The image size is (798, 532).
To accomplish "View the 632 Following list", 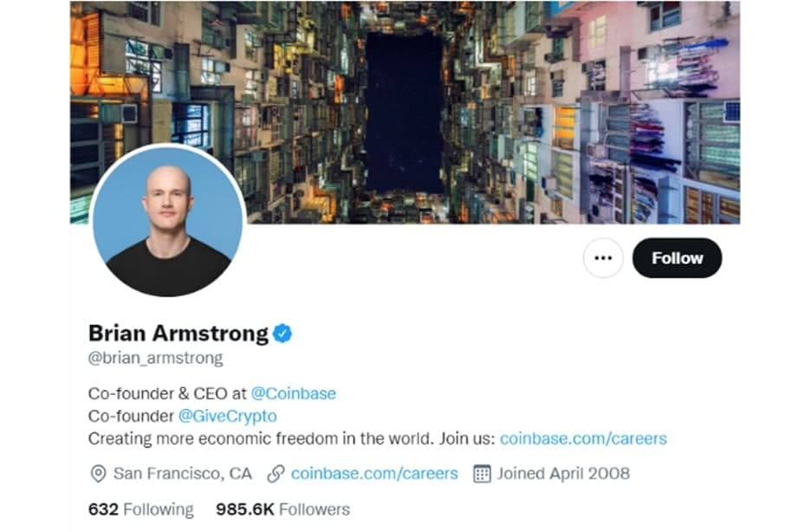I will 141,509.
